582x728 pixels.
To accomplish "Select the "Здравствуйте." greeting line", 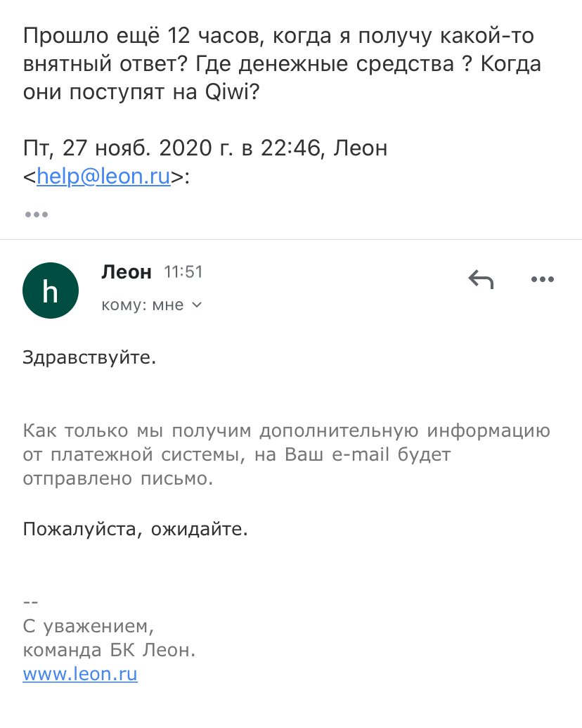I will (x=89, y=357).
